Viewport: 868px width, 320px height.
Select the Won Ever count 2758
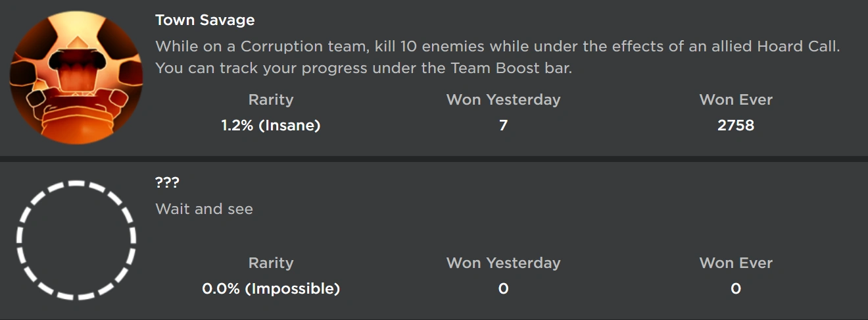pos(736,125)
